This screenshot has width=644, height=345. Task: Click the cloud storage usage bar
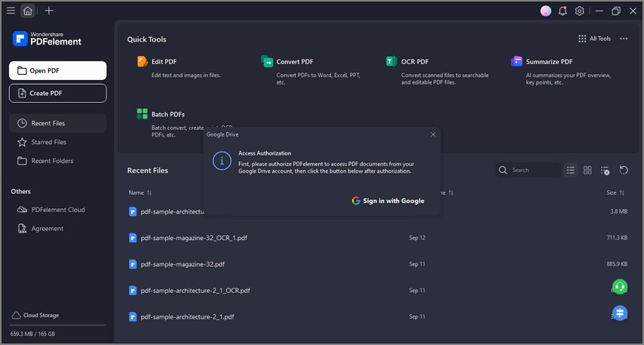pyautogui.click(x=57, y=325)
